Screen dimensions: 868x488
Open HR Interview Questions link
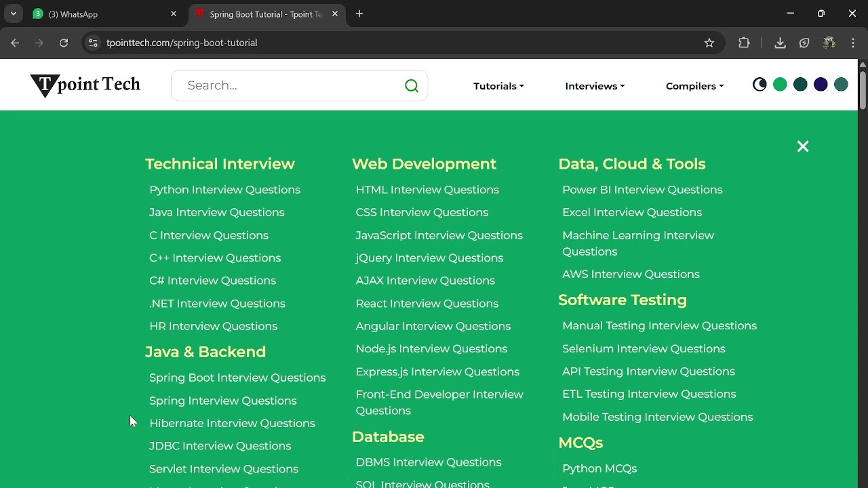coord(213,326)
